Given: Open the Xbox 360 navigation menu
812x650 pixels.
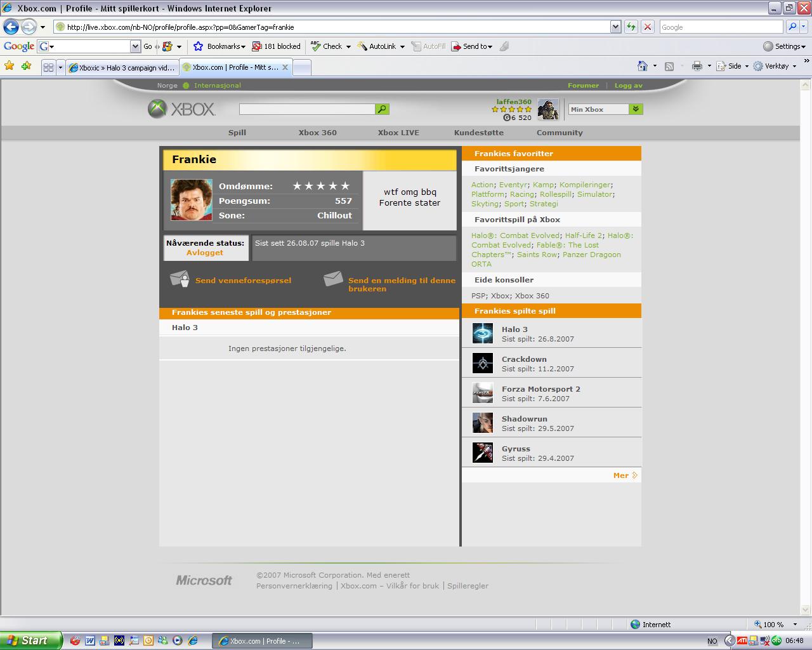Looking at the screenshot, I should point(318,133).
